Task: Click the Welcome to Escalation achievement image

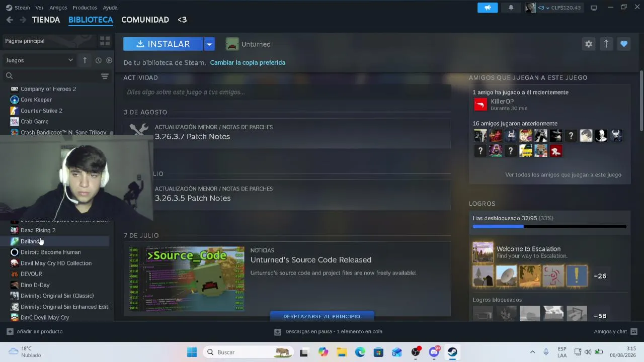Action: point(483,252)
